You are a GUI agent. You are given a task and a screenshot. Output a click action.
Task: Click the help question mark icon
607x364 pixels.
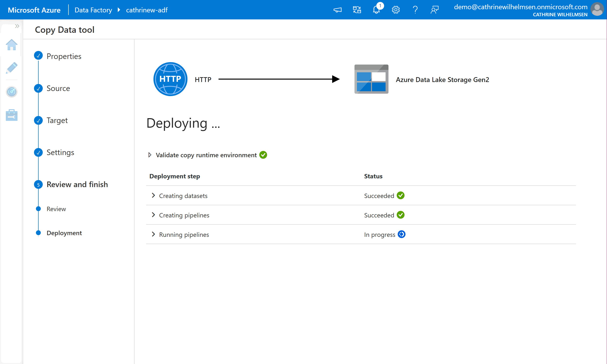(415, 10)
